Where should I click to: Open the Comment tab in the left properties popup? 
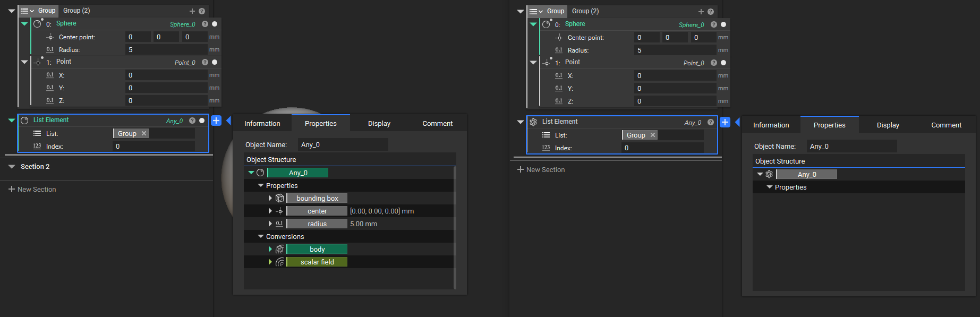click(x=438, y=123)
